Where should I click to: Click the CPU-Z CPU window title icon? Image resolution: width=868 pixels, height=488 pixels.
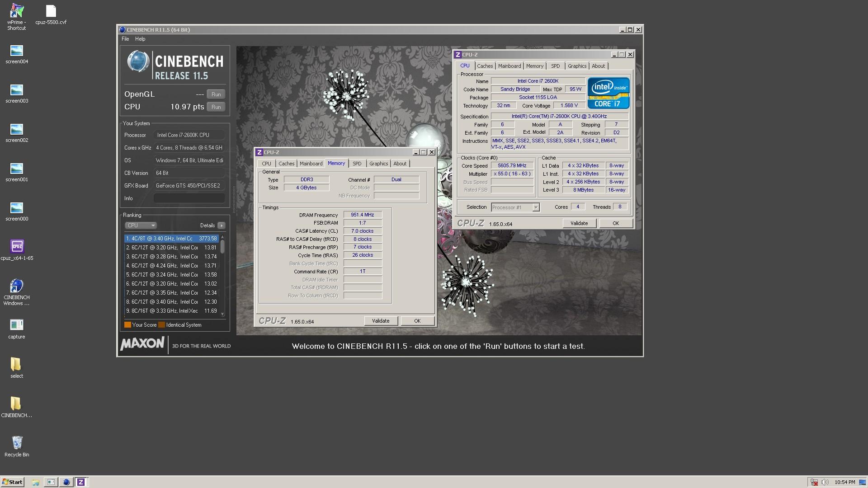click(458, 55)
